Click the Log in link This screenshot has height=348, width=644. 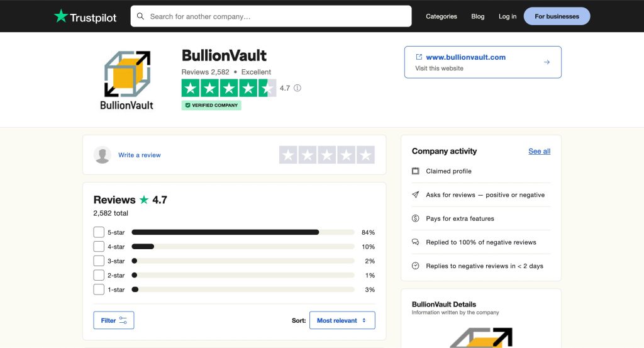tap(508, 16)
